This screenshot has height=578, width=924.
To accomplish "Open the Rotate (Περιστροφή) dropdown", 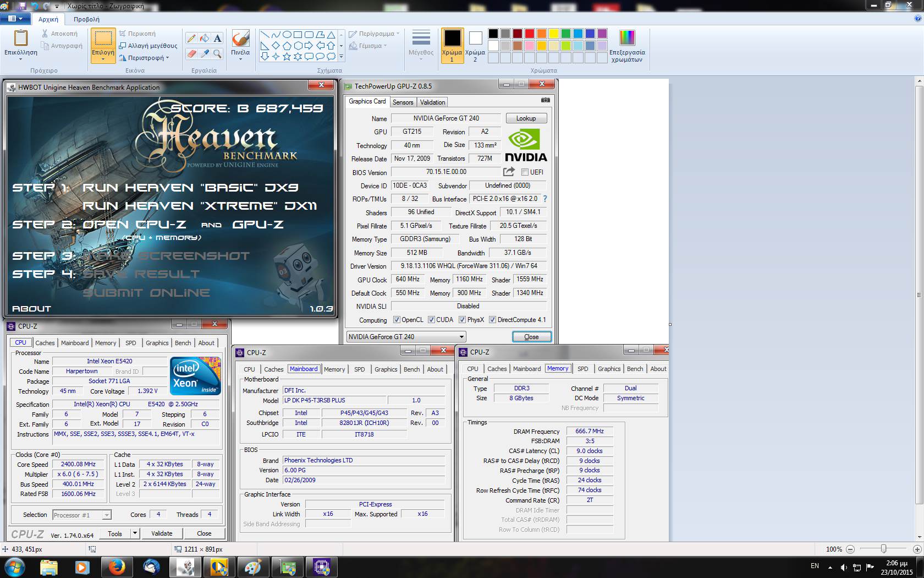I will coord(144,58).
